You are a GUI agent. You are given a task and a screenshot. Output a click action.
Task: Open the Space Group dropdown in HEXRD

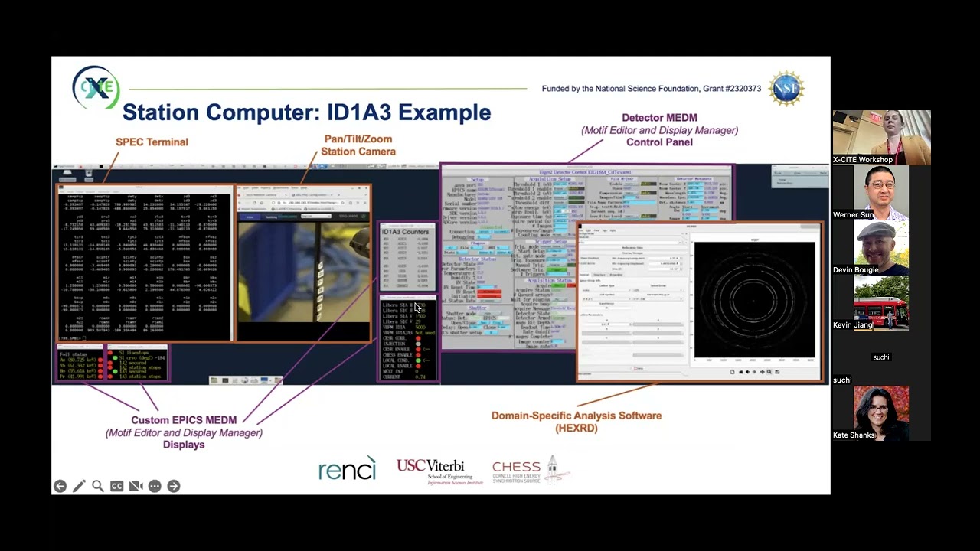[658, 290]
